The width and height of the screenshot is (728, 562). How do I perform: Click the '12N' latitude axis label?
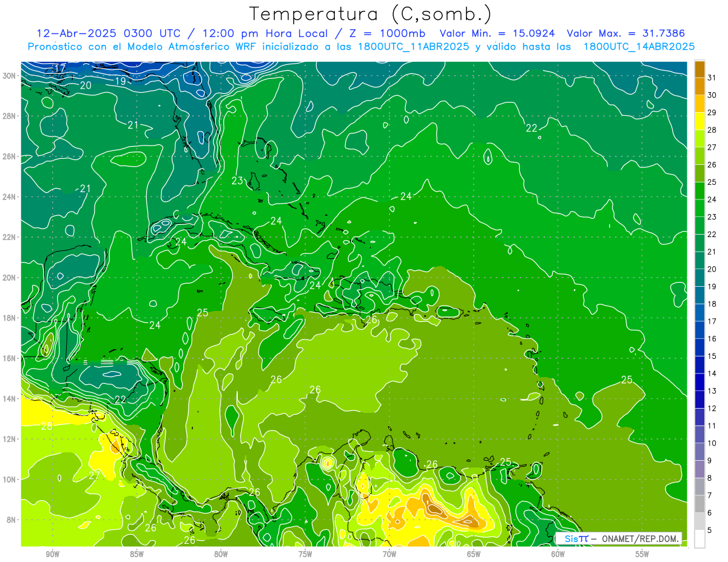pyautogui.click(x=10, y=439)
